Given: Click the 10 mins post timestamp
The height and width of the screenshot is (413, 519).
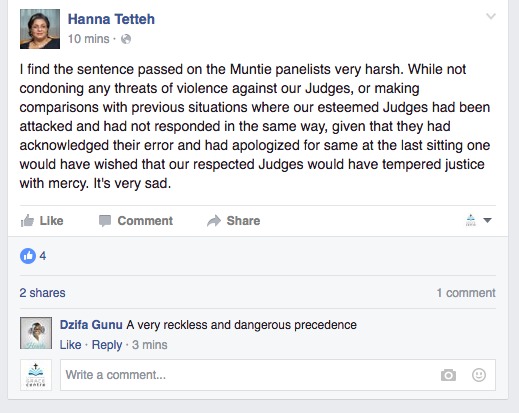Looking at the screenshot, I should pos(89,39).
